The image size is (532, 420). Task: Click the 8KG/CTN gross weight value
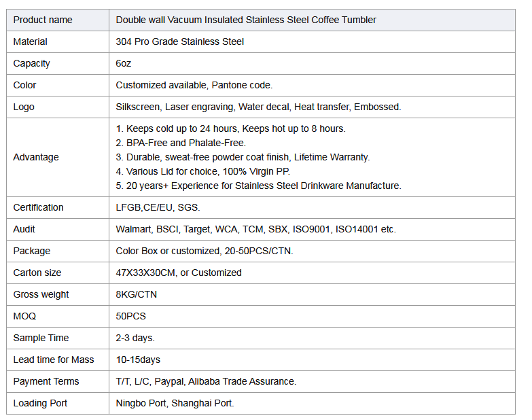click(137, 294)
